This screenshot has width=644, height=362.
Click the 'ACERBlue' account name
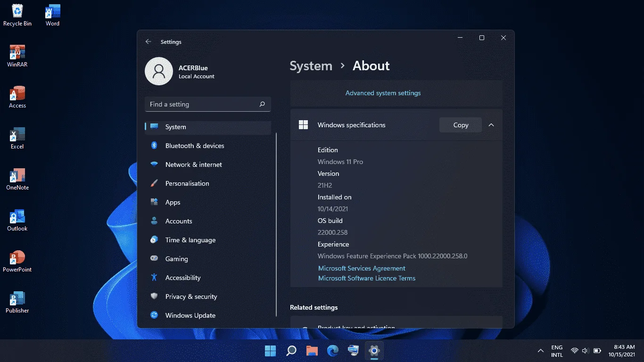(193, 68)
